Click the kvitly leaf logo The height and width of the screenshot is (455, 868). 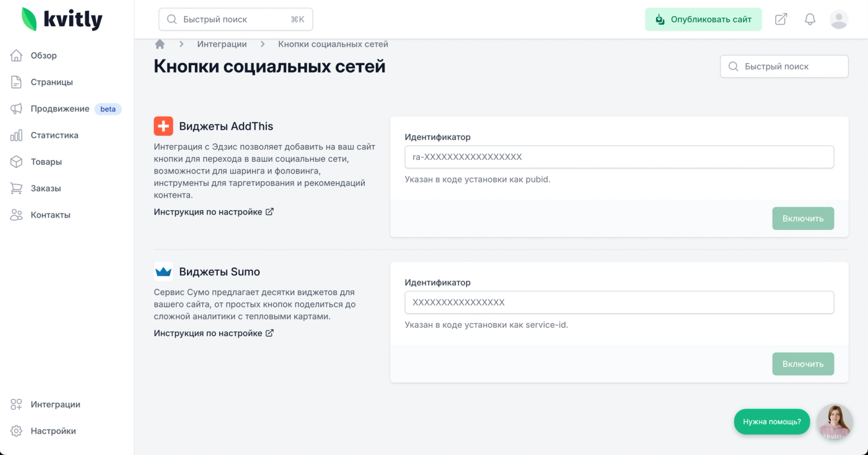coord(29,19)
